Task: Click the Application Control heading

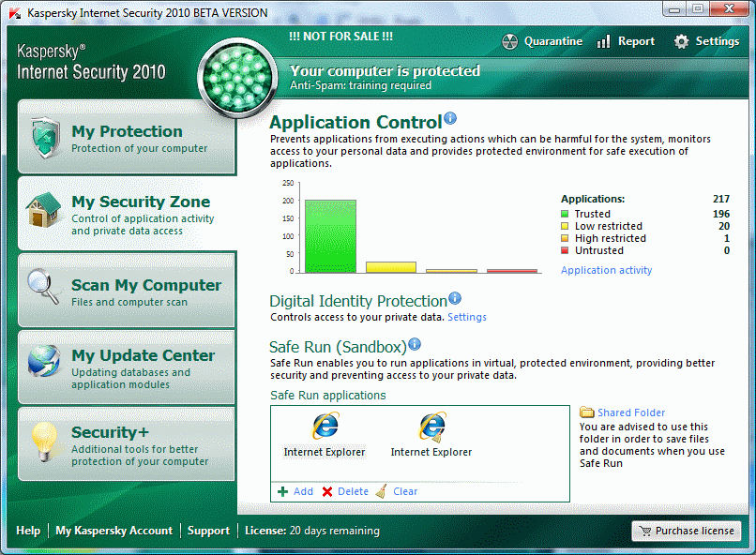Action: (x=355, y=123)
